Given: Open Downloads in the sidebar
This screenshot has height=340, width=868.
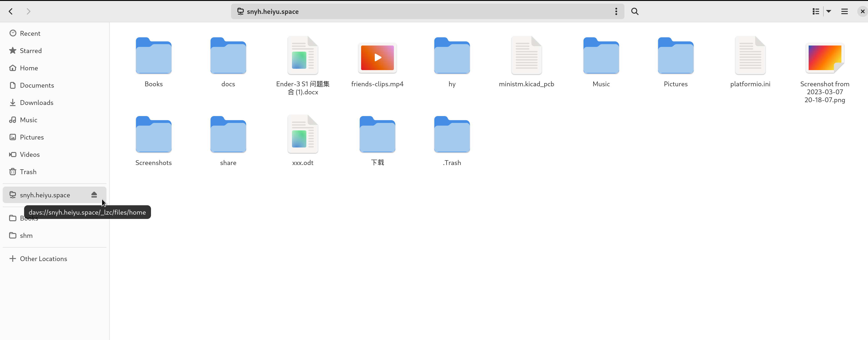Looking at the screenshot, I should pyautogui.click(x=55, y=103).
